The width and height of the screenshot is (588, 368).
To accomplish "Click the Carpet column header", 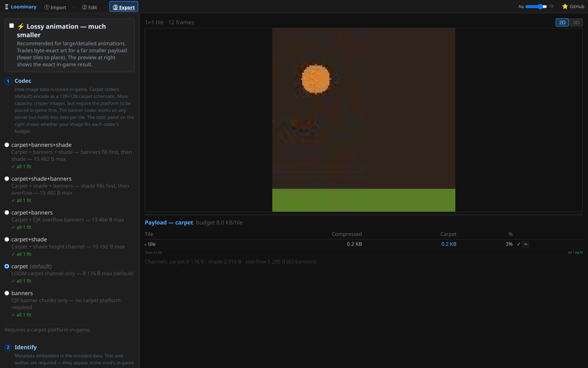I will click(448, 234).
